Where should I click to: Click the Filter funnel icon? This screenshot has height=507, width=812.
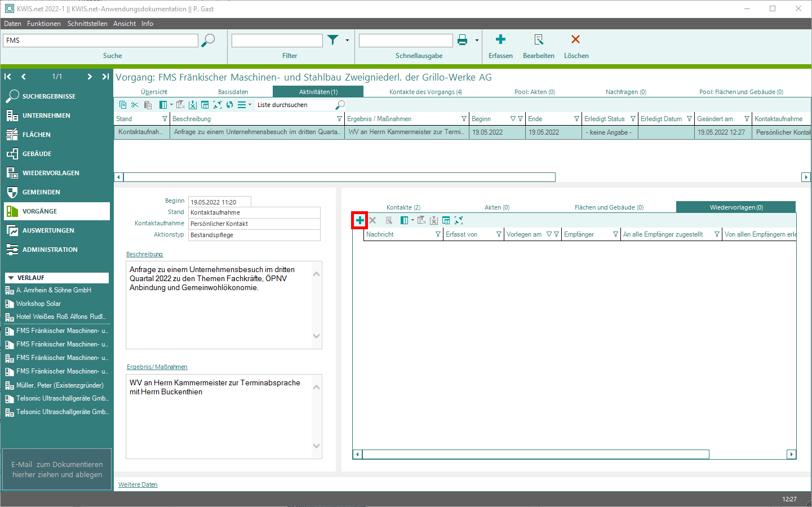point(333,40)
